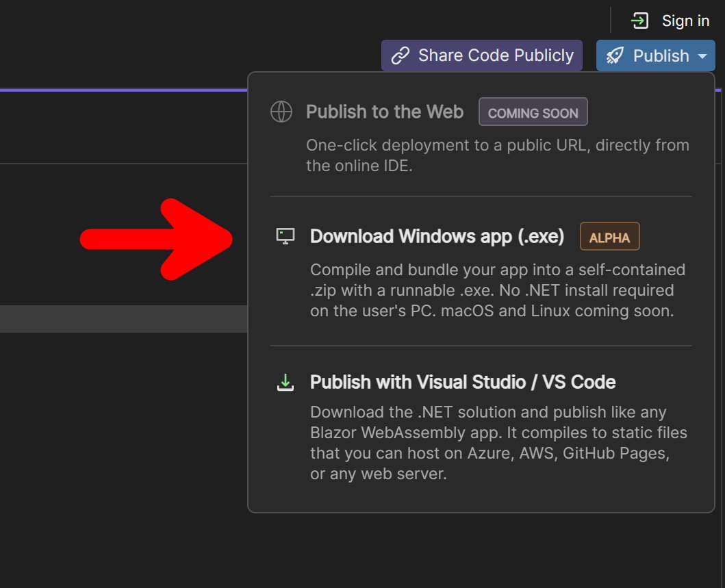Click the 'Download the .NET solution' description
725x588 pixels.
click(498, 443)
